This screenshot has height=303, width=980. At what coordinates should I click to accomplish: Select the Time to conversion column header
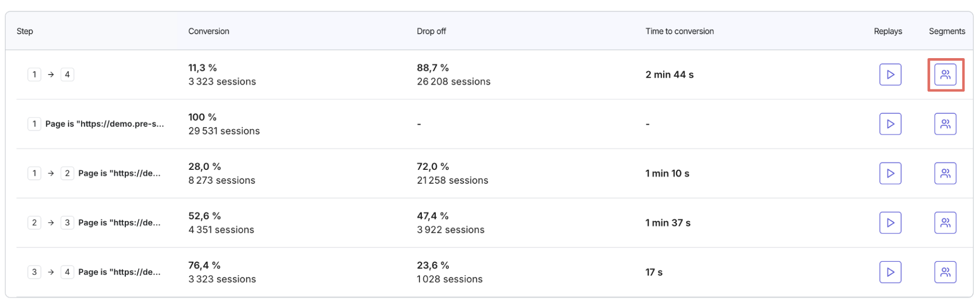coord(680,31)
